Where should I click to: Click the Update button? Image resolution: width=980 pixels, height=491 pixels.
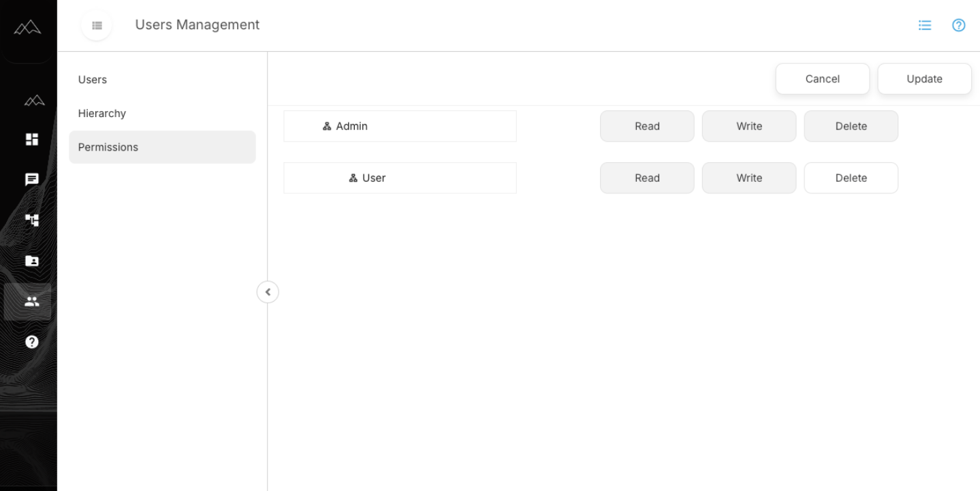[924, 79]
